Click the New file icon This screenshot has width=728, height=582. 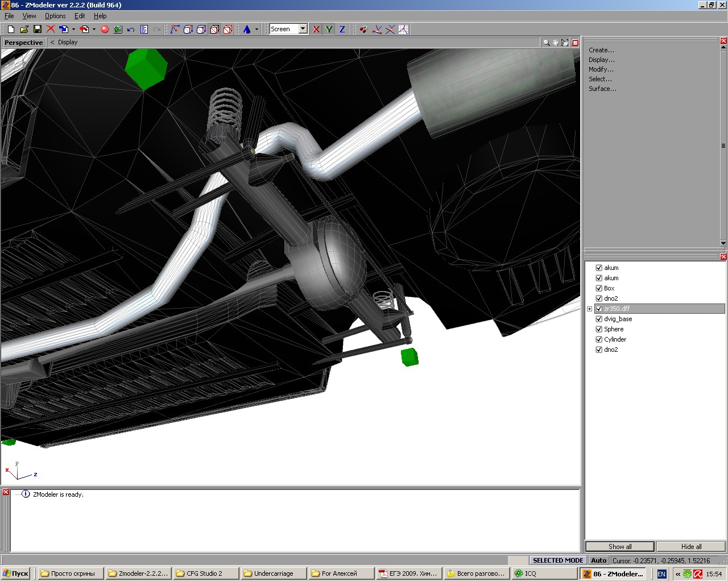[x=11, y=29]
